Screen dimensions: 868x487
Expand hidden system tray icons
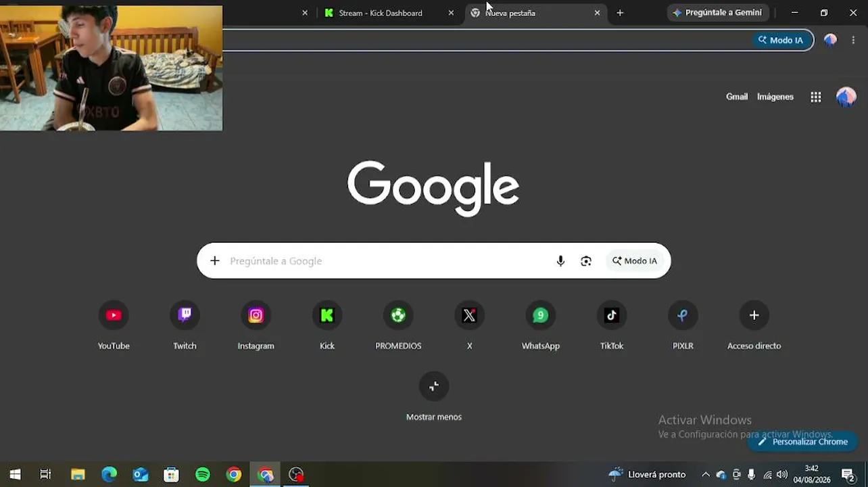(x=706, y=475)
